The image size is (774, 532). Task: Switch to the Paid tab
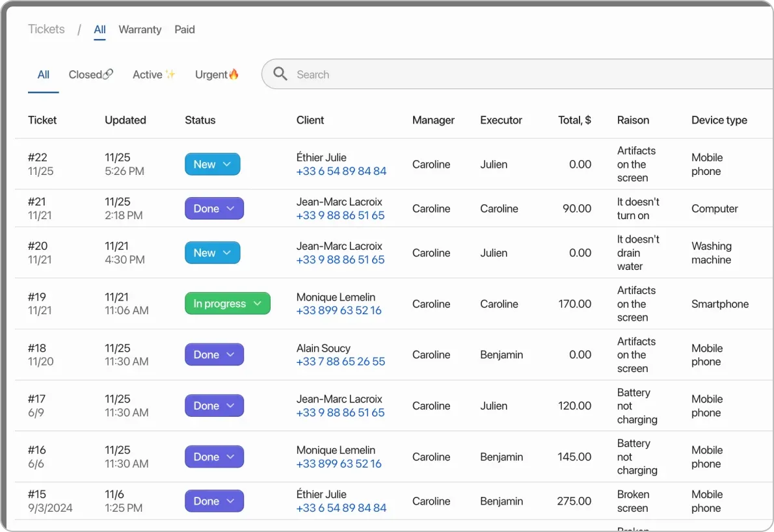pos(184,29)
